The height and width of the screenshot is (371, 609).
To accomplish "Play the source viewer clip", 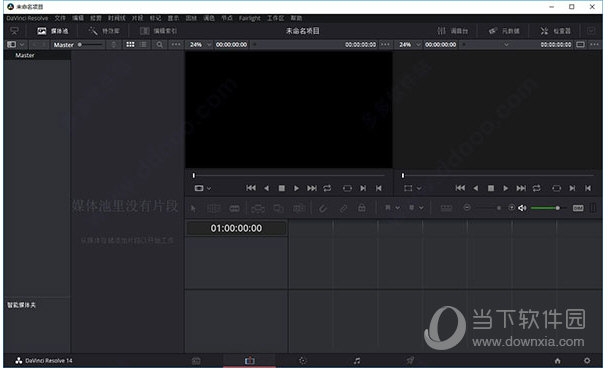I will point(296,188).
